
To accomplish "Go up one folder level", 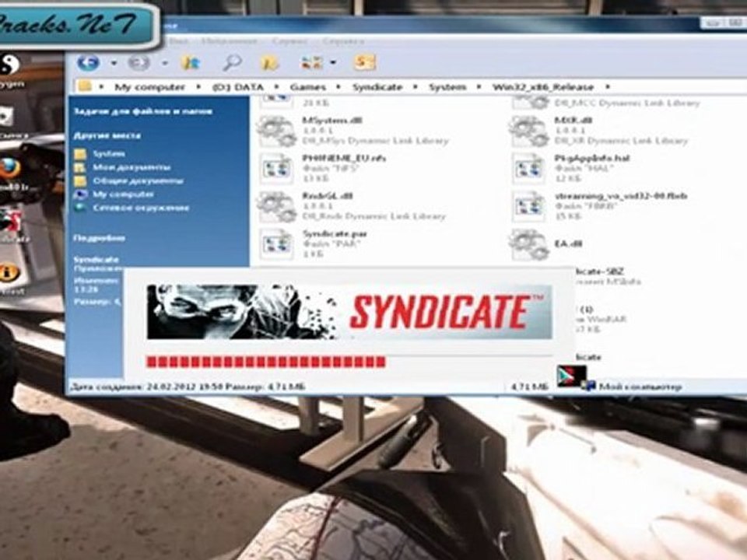I will (x=190, y=62).
